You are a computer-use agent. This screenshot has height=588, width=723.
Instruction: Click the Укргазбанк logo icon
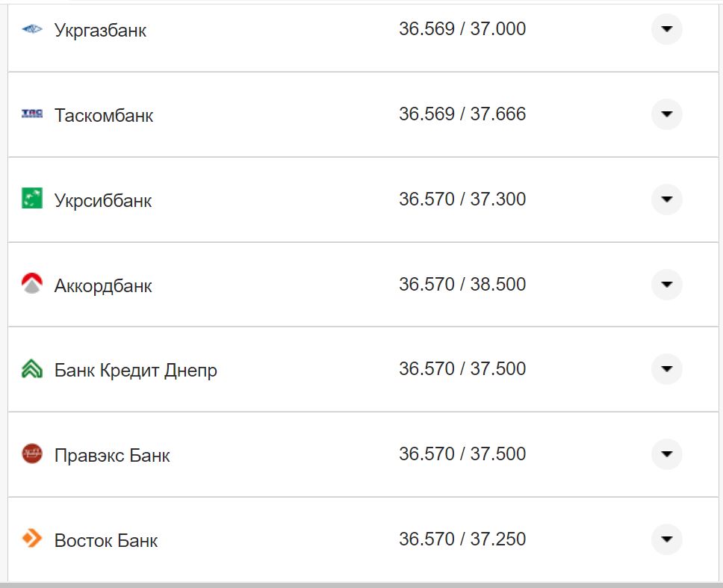tap(31, 30)
